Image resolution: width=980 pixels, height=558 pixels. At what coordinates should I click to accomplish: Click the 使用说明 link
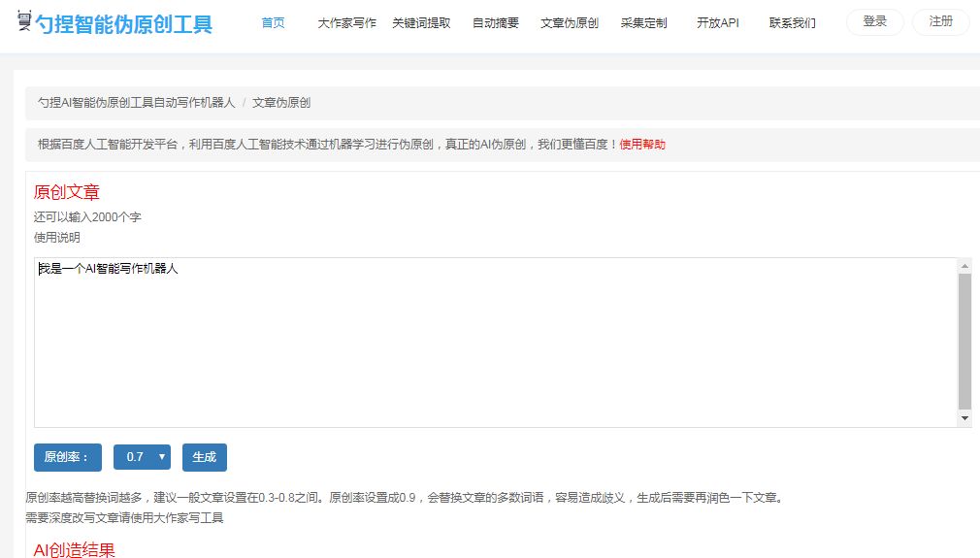pyautogui.click(x=57, y=238)
